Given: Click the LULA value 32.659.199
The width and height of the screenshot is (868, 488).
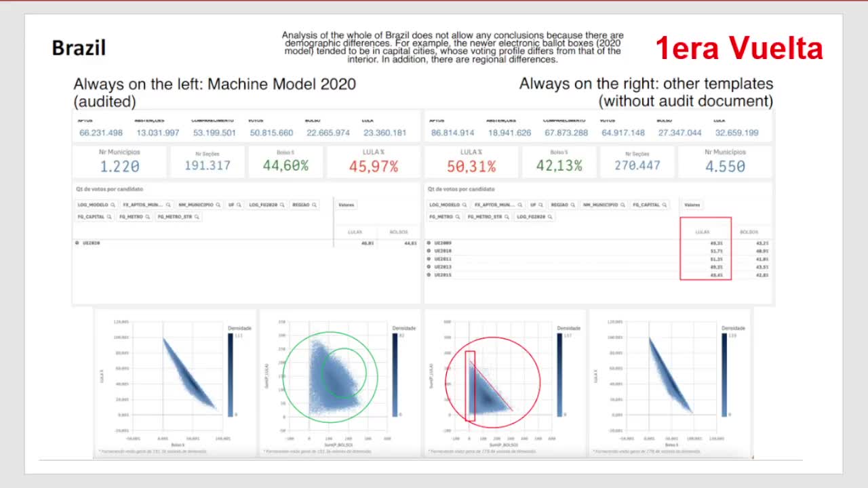Looking at the screenshot, I should [736, 133].
